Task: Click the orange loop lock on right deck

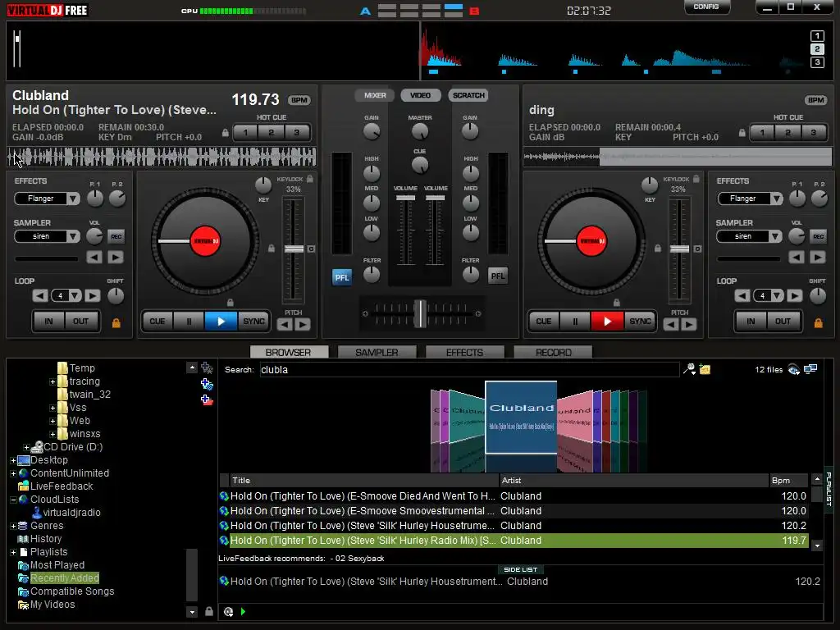Action: point(818,323)
